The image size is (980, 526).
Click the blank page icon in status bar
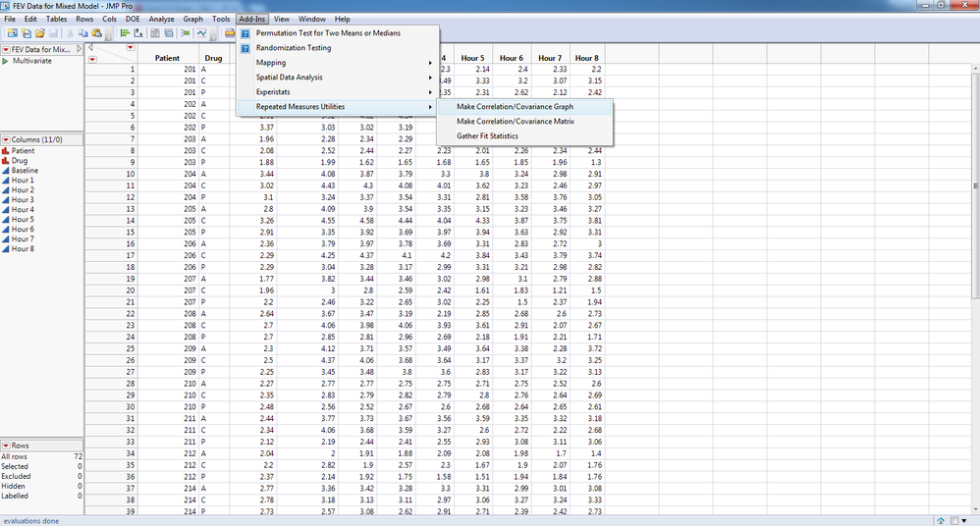click(954, 520)
